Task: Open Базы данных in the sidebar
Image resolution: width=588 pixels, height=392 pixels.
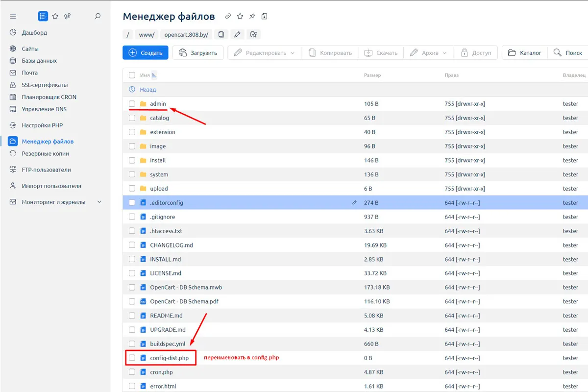Action: (39, 61)
